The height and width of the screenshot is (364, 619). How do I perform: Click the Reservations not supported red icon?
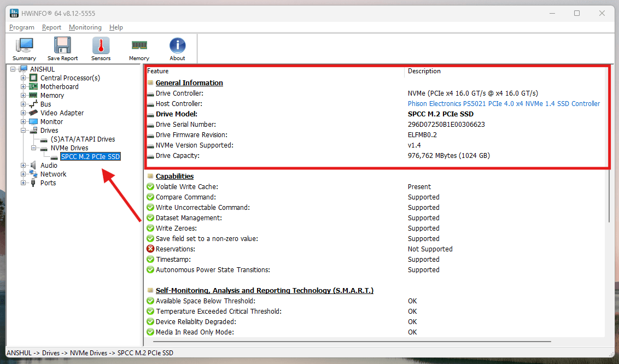150,249
